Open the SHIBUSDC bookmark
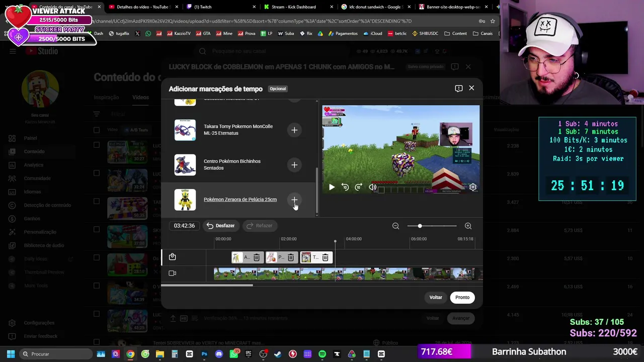 (425, 34)
